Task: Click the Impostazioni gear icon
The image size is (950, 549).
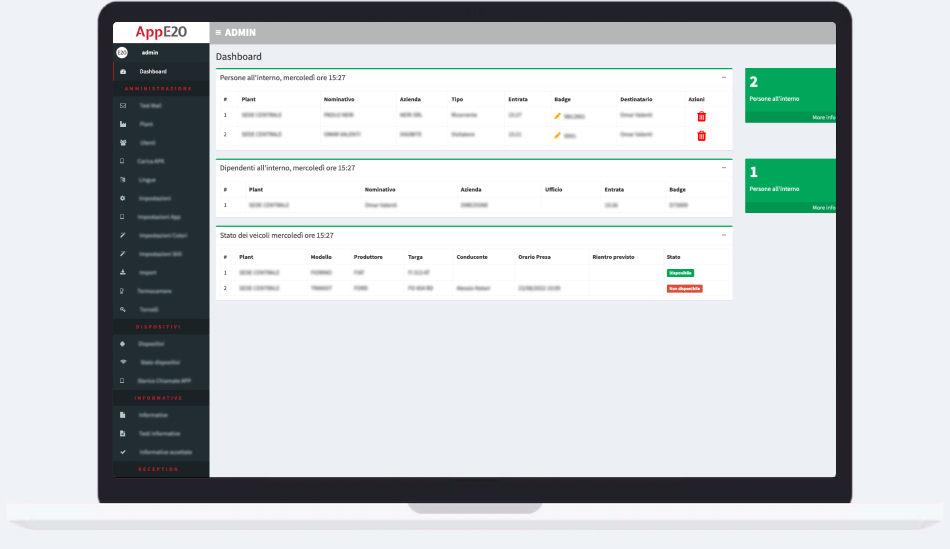Action: click(x=122, y=198)
